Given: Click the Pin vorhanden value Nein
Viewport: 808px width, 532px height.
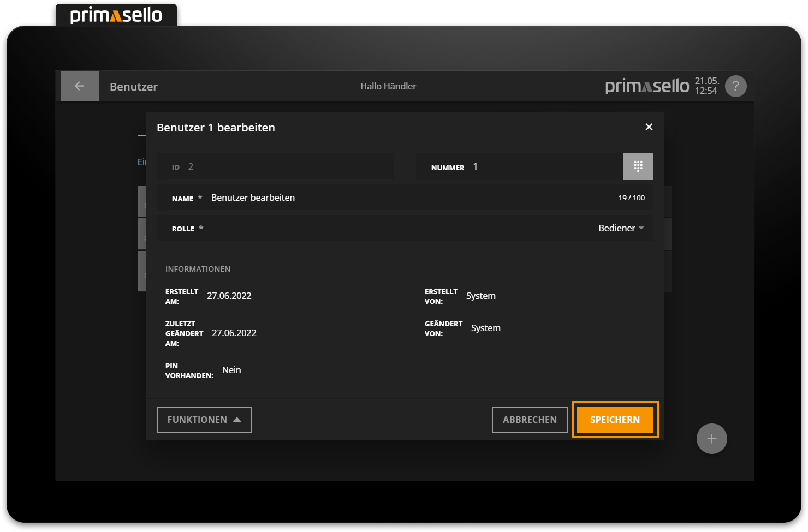Looking at the screenshot, I should click(x=231, y=370).
